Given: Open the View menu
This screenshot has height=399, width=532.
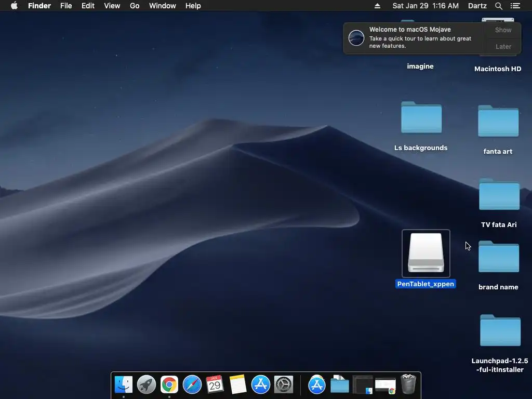Looking at the screenshot, I should pyautogui.click(x=112, y=6).
